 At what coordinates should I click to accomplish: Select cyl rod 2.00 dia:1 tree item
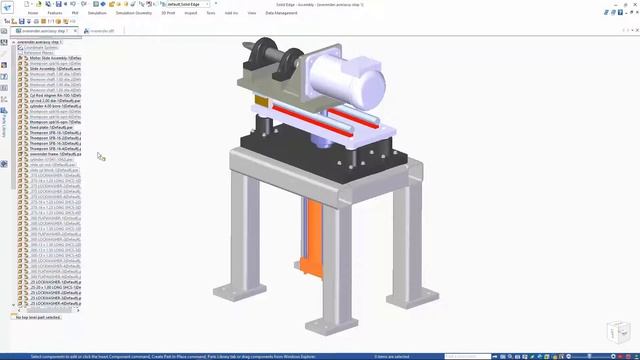pos(55,101)
